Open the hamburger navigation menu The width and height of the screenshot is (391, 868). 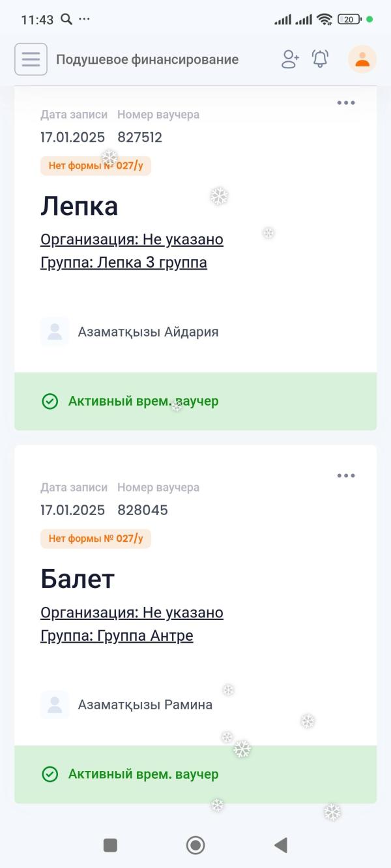31,59
